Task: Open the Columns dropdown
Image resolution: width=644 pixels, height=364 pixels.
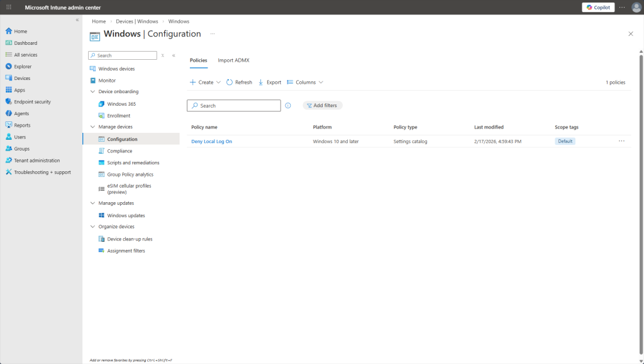Action: (x=305, y=82)
